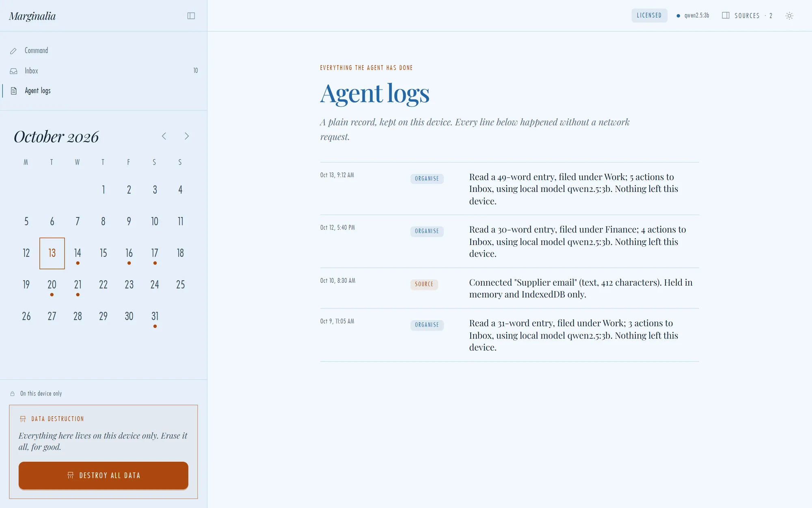Click the Organise tag on Oct 12 log

(x=427, y=231)
